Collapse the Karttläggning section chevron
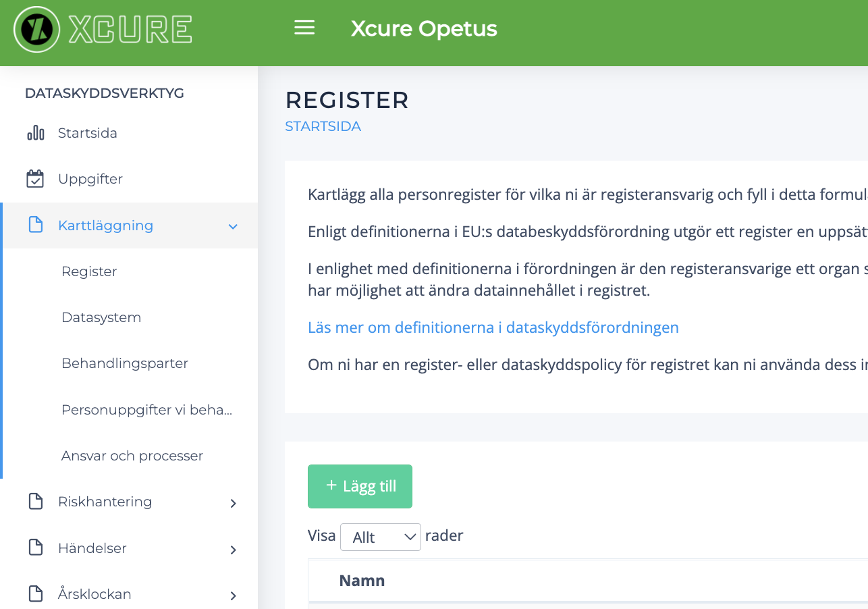 (x=233, y=226)
